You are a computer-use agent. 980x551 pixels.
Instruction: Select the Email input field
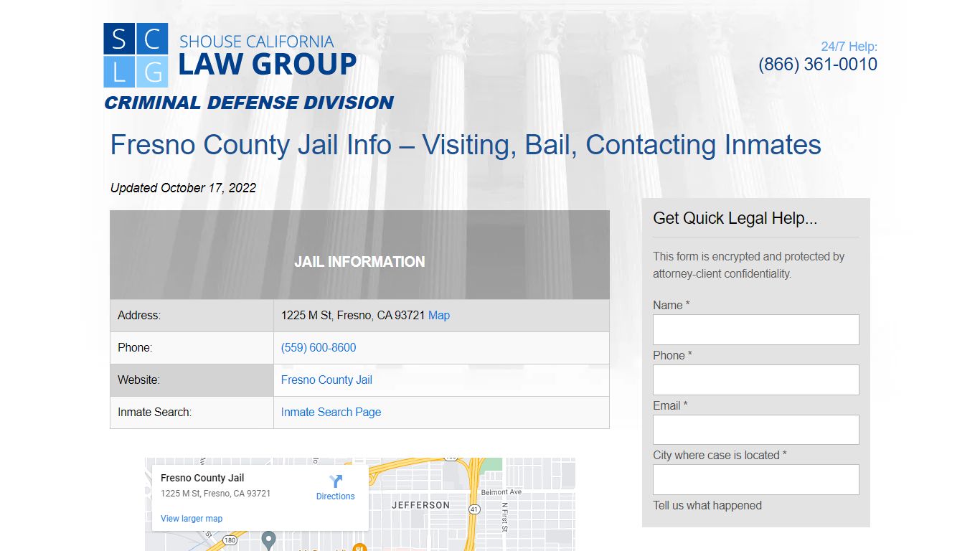tap(755, 430)
